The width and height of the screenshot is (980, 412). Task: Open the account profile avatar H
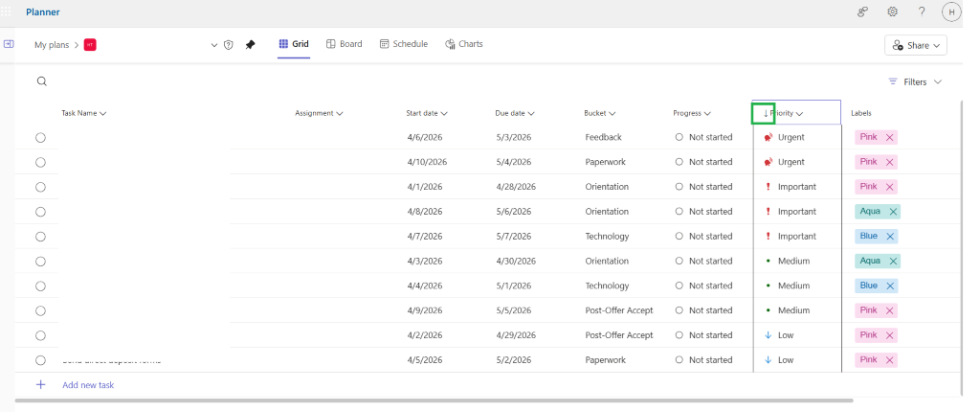(x=951, y=11)
